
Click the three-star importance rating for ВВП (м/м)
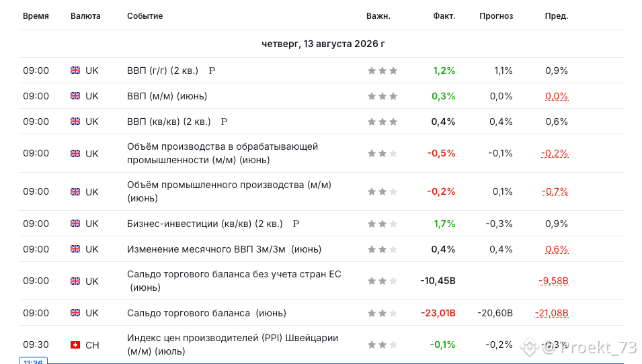(x=383, y=96)
